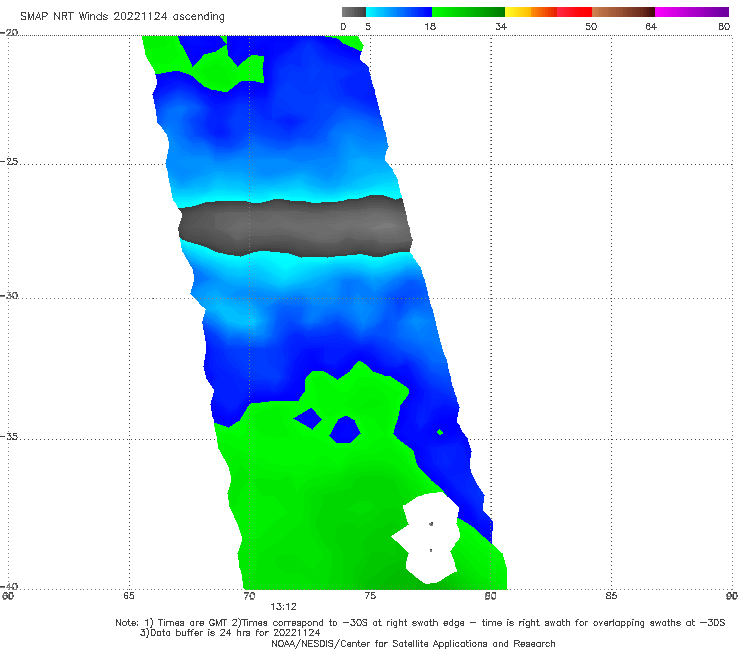Click latitude axis label '-25'

coord(9,162)
